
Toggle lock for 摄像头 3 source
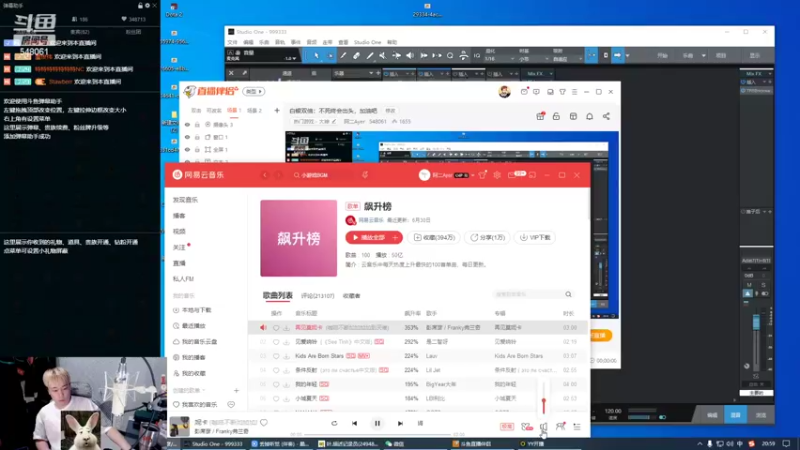pos(197,124)
